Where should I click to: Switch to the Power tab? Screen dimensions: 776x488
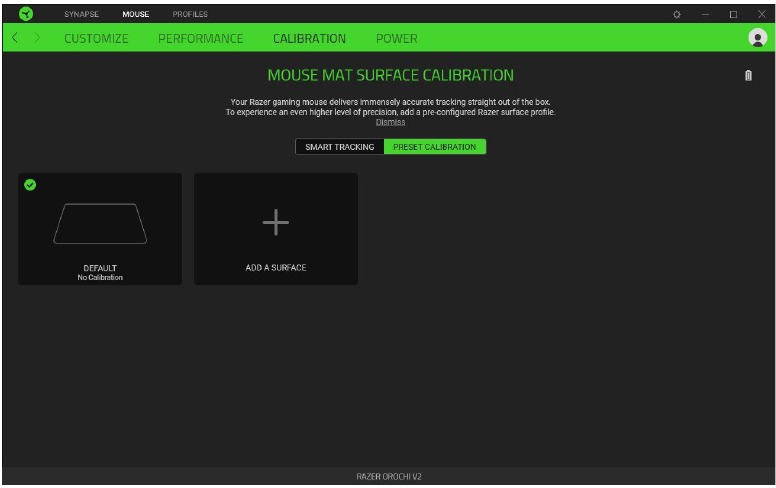click(396, 38)
